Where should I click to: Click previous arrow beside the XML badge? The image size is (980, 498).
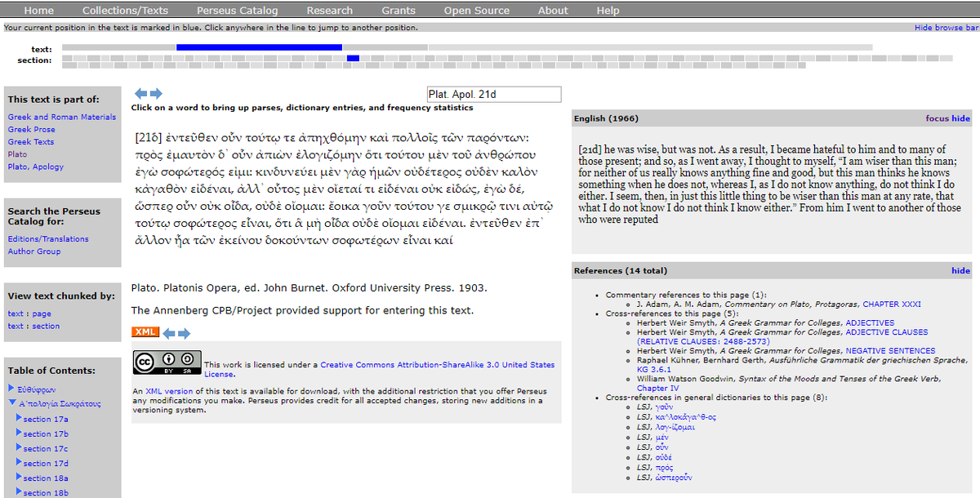point(169,332)
